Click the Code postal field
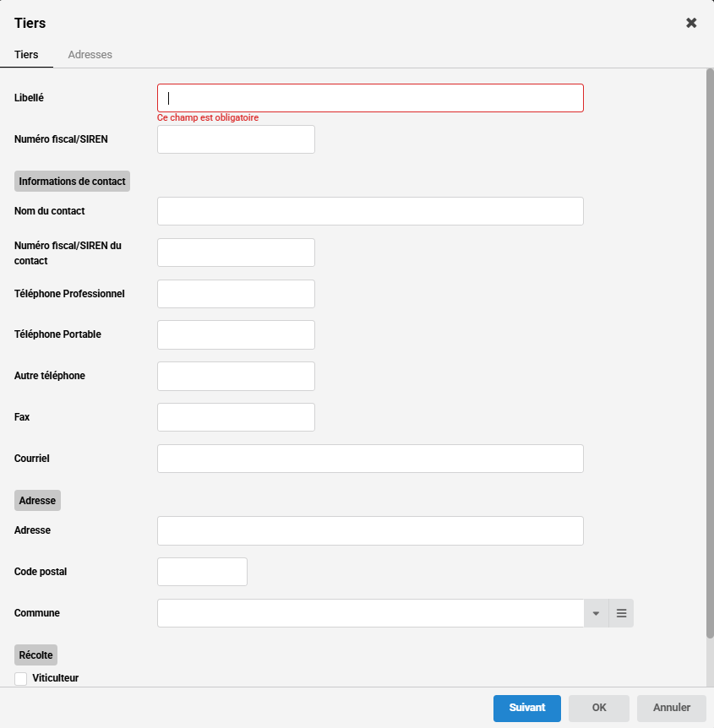 202,572
